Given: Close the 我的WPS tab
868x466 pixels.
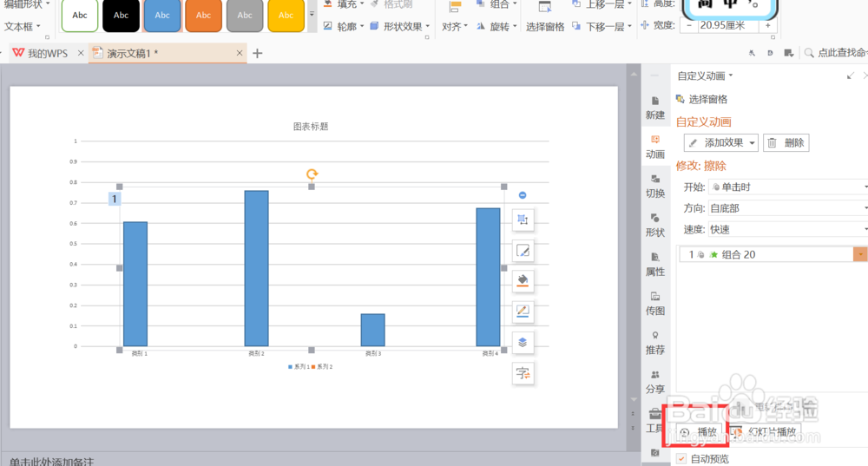Looking at the screenshot, I should point(81,53).
